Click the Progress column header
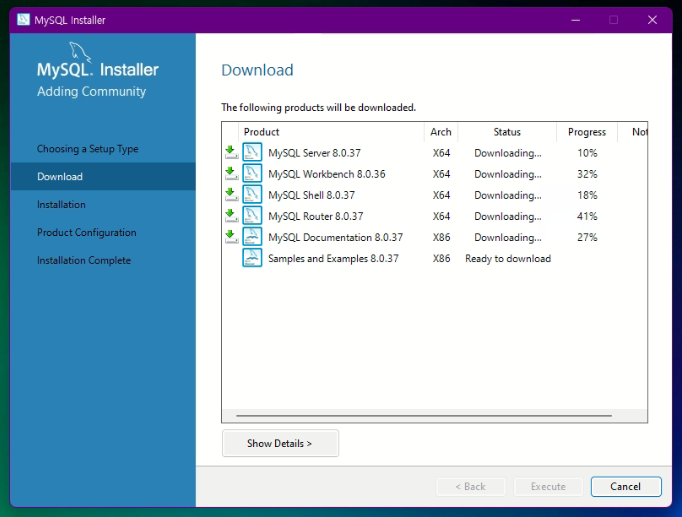682x517 pixels. point(587,132)
